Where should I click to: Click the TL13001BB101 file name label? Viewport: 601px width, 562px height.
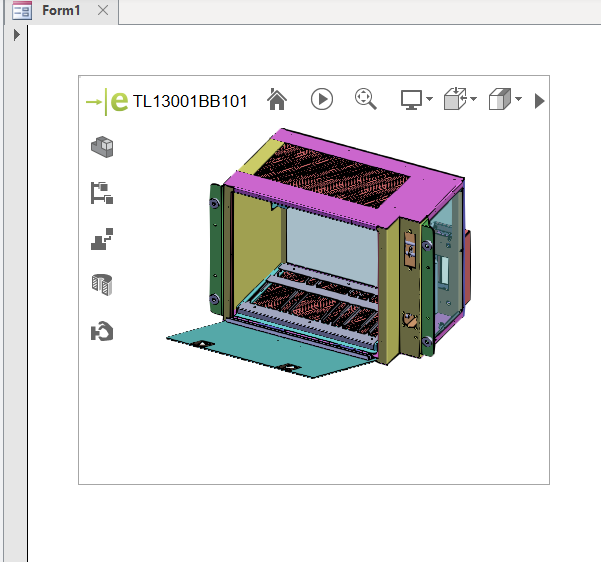click(190, 101)
